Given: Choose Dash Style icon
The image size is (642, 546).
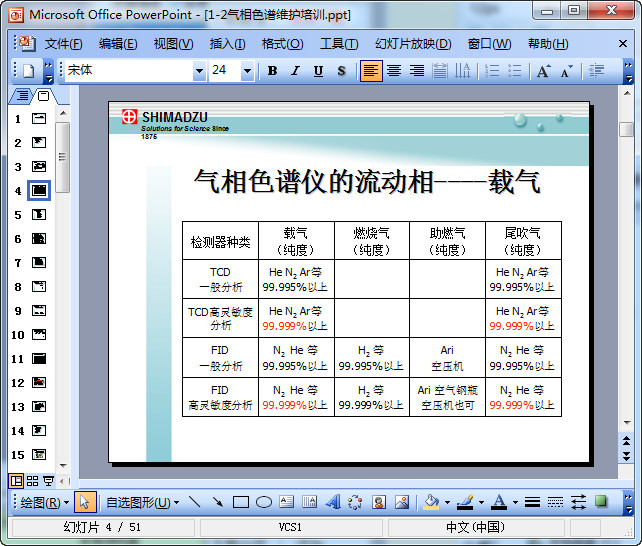Looking at the screenshot, I should click(x=555, y=502).
